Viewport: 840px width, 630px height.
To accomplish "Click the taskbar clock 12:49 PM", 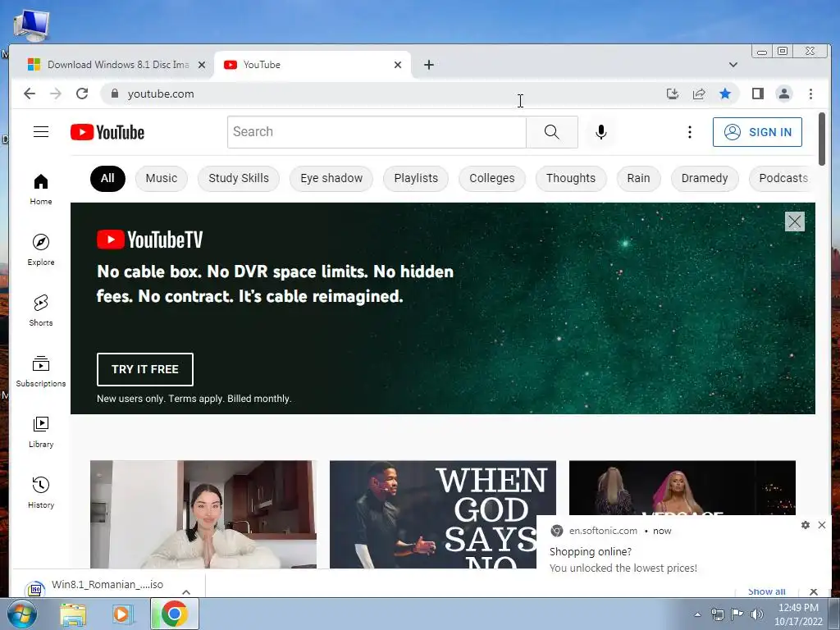I will (798, 608).
